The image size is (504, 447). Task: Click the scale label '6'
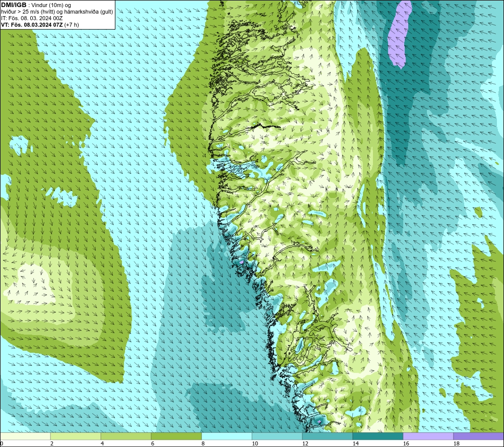click(153, 444)
